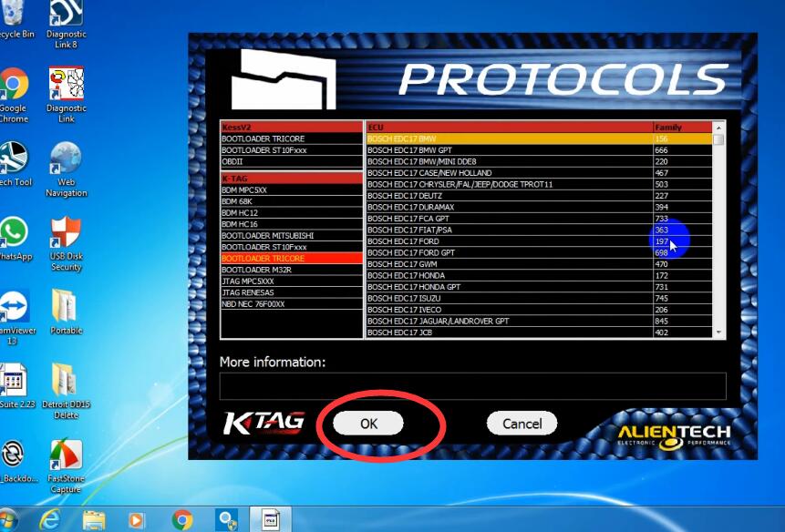Click the scroll-up arrow of the ECU list
The height and width of the screenshot is (532, 785).
pos(718,128)
